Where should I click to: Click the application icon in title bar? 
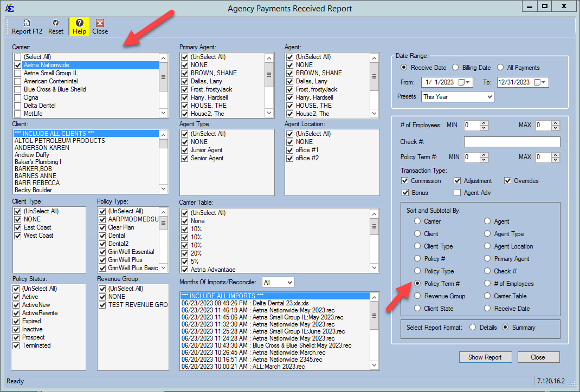pyautogui.click(x=9, y=8)
